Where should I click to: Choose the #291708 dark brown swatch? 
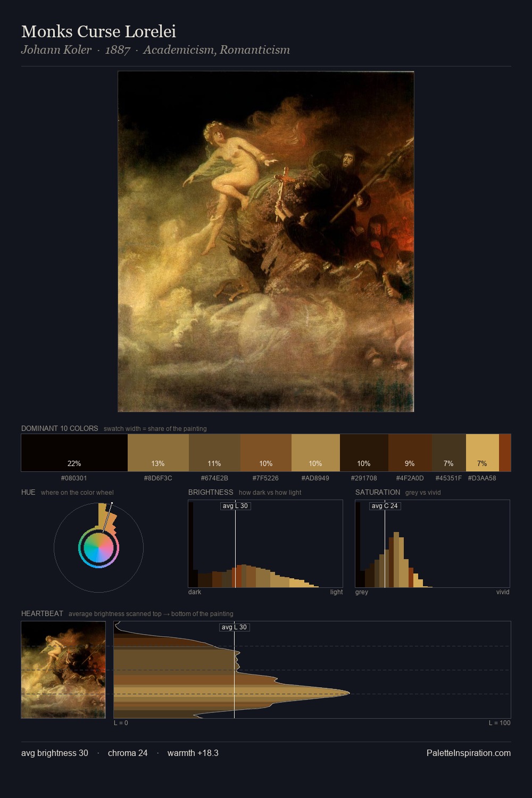pos(364,453)
